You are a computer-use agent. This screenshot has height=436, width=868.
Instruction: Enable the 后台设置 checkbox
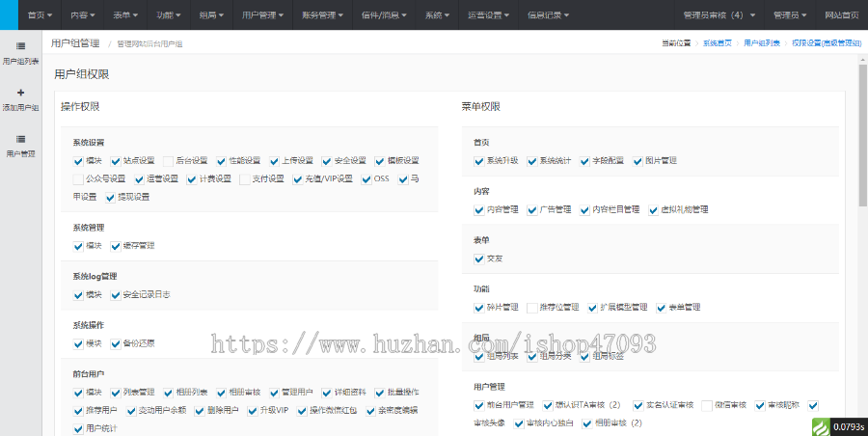[x=169, y=160]
